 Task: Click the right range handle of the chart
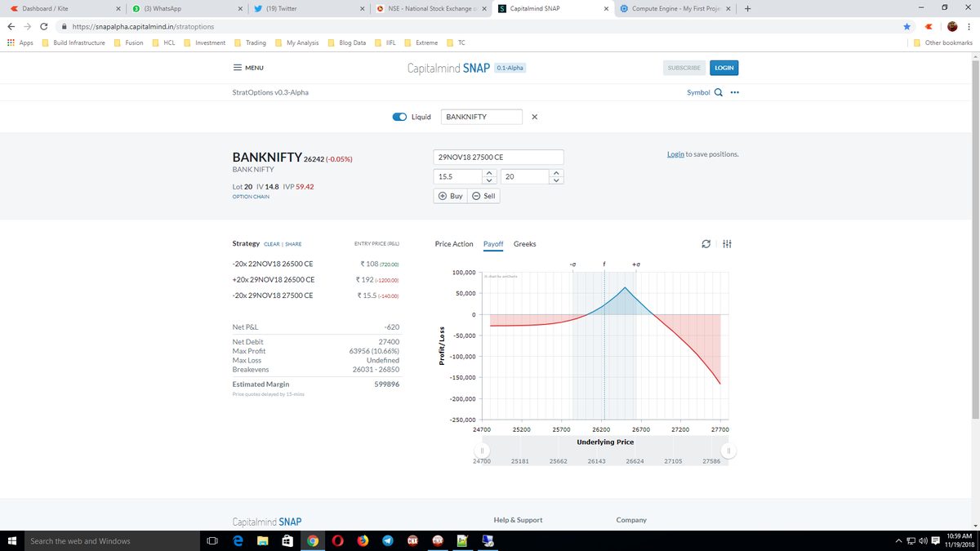point(728,451)
